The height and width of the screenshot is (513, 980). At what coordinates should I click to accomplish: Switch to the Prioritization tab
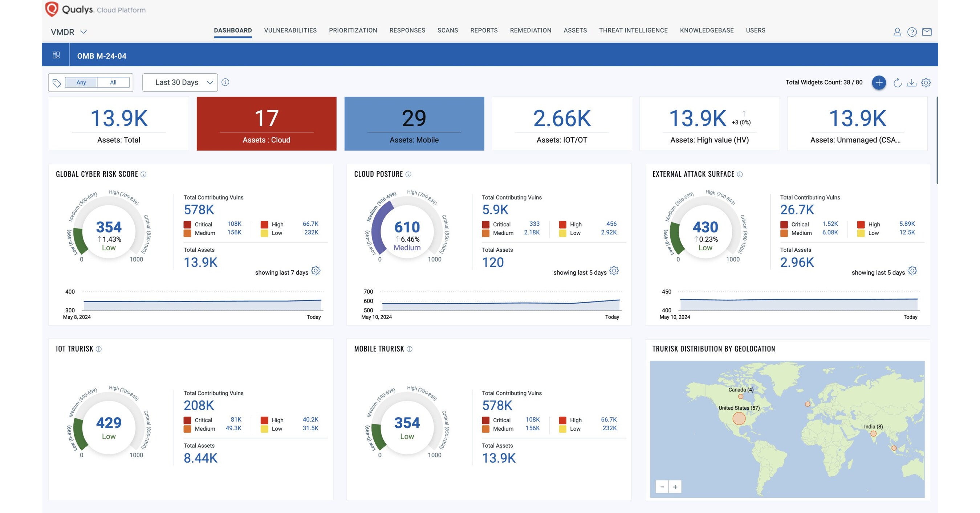(x=353, y=30)
